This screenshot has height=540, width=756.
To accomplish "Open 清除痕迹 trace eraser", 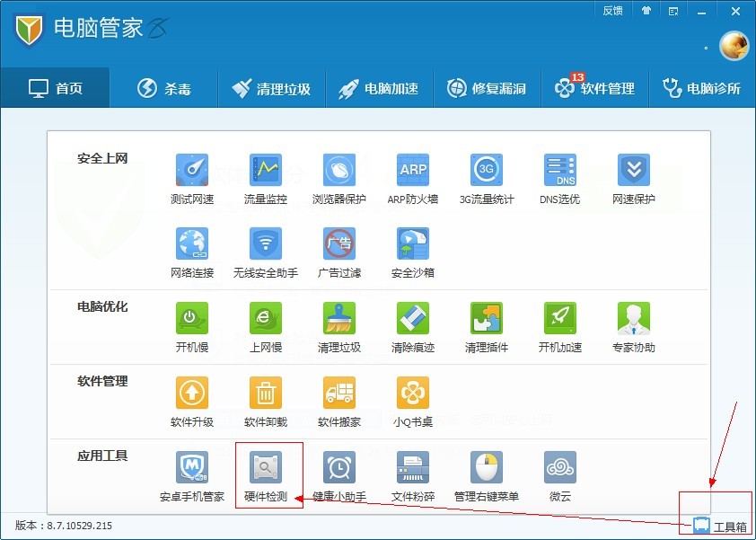I will point(413,328).
